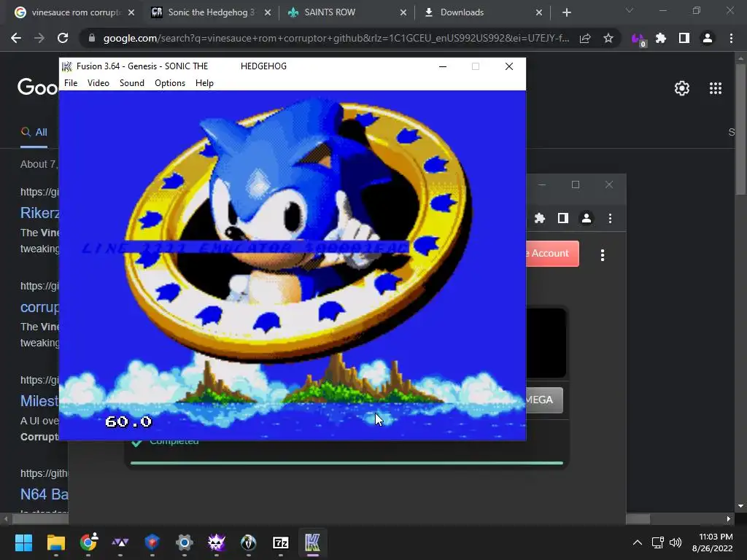This screenshot has height=560, width=747.
Task: Open Chrome from the taskbar
Action: pyautogui.click(x=88, y=542)
